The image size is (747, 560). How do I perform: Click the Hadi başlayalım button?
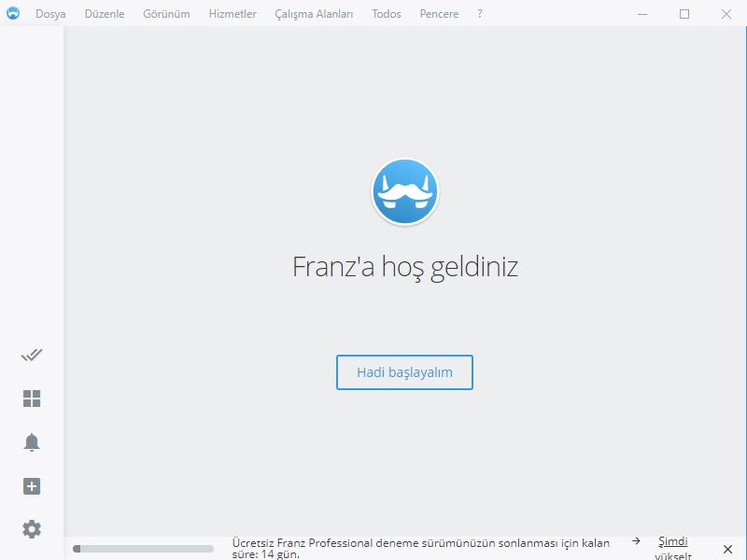404,372
